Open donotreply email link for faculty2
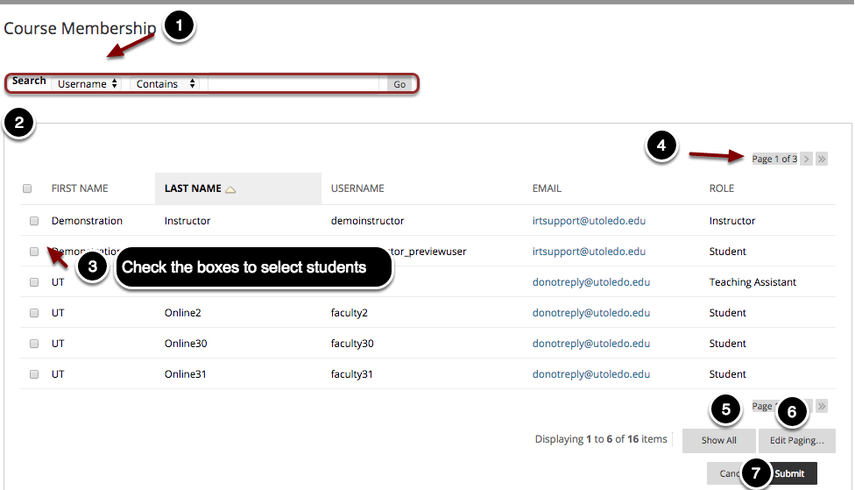855x490 pixels. [591, 313]
